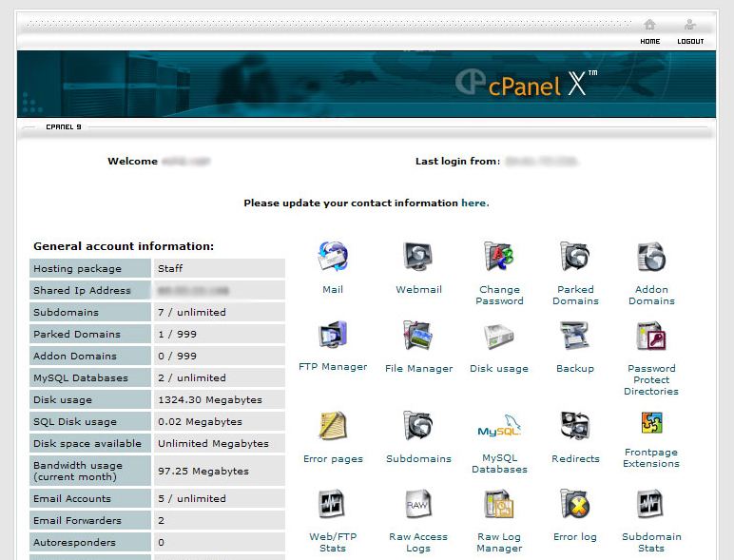This screenshot has width=734, height=560.
Task: Open the Mail icon
Action: point(333,258)
